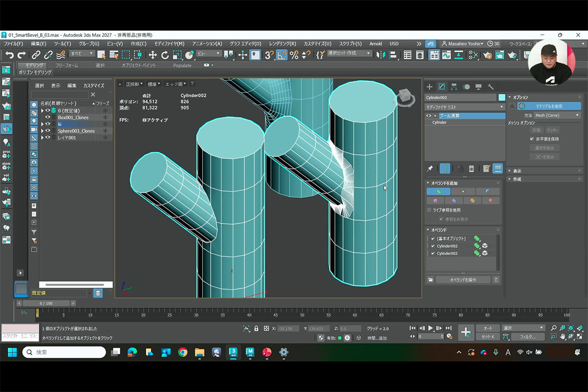The height and width of the screenshot is (392, 588).
Task: Uncheck the [基本オブジェクト] operand checkbox
Action: 433,239
